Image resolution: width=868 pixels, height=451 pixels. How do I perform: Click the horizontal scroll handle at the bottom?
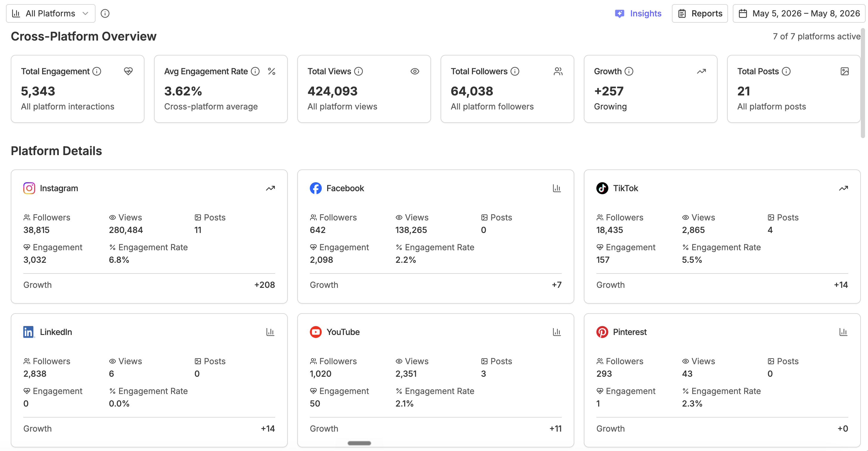(x=359, y=443)
